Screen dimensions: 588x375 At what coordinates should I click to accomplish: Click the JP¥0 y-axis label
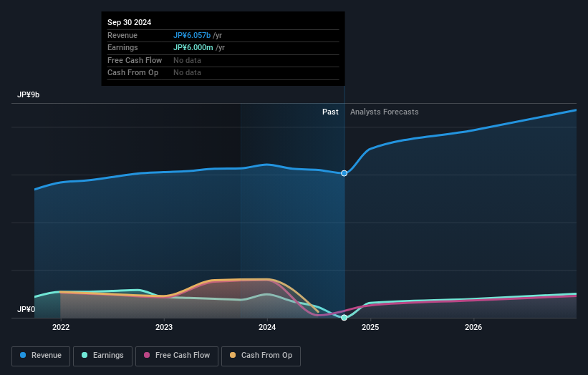pos(26,309)
